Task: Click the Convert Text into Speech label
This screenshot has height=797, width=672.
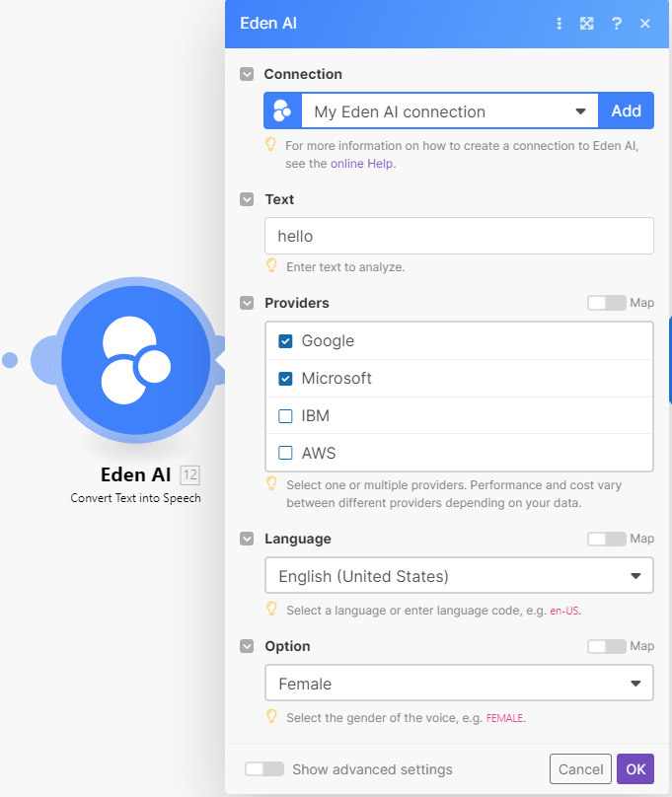Action: tap(136, 498)
